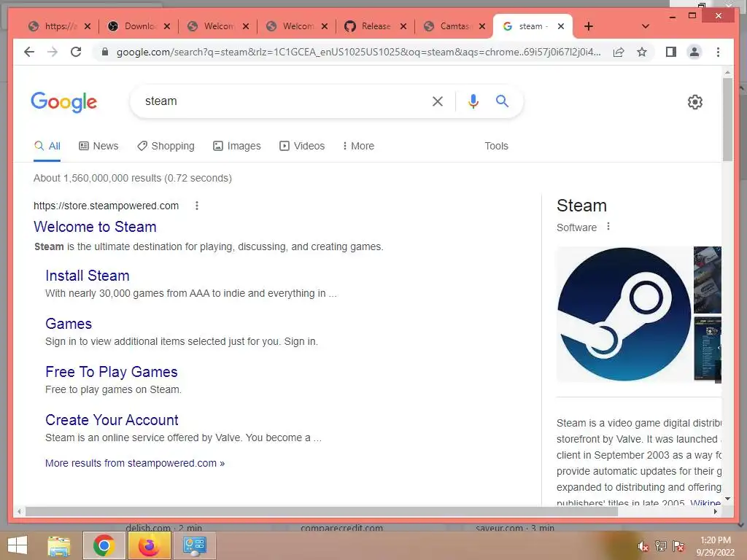Image resolution: width=747 pixels, height=560 pixels.
Task: Open the Create Your Account link
Action: pyautogui.click(x=112, y=419)
